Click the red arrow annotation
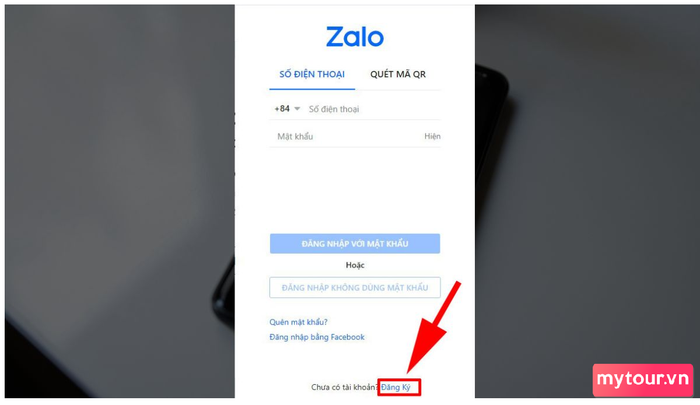The width and height of the screenshot is (700, 405). click(x=433, y=328)
